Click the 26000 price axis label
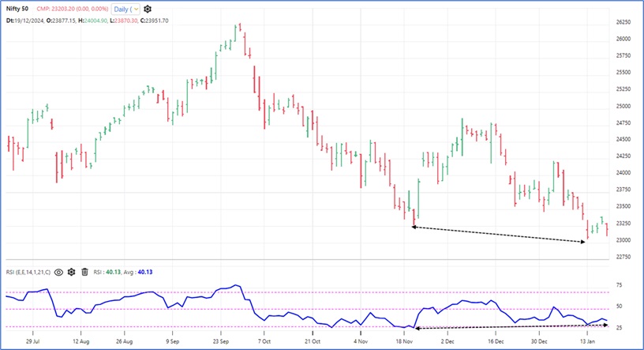Viewport: 644px width, 350px height. 623,39
